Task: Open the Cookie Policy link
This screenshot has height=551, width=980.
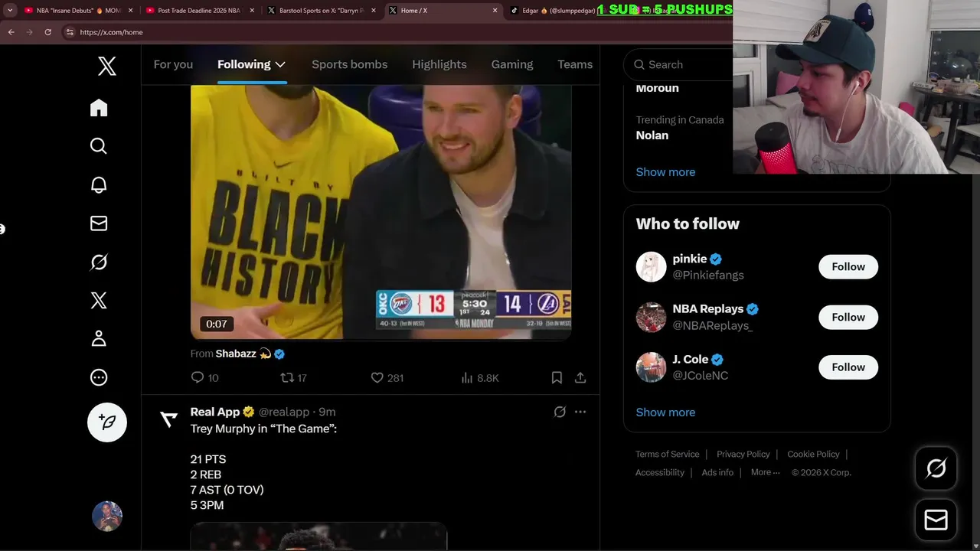Action: (813, 454)
